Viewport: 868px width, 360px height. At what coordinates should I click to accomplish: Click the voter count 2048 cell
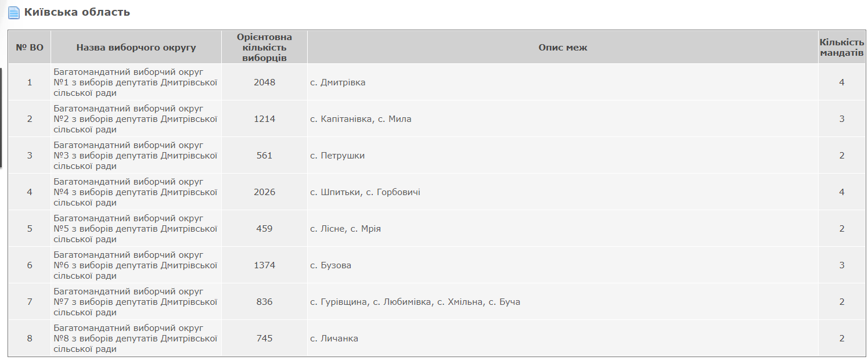click(x=264, y=82)
